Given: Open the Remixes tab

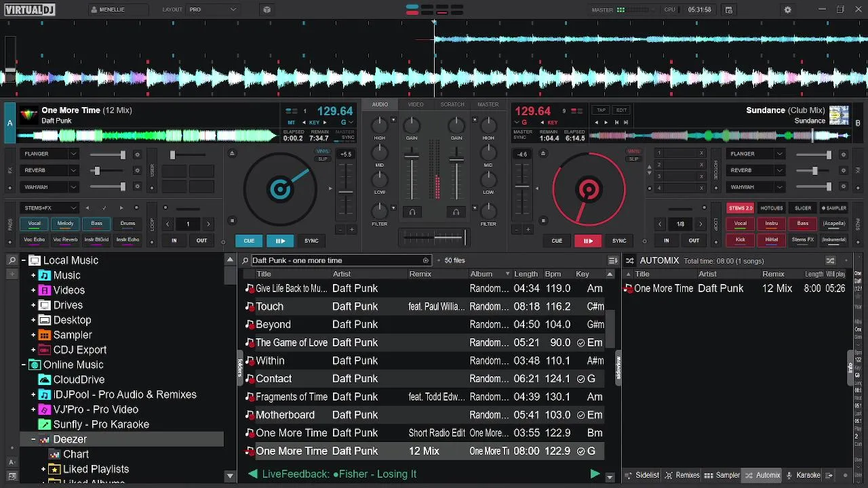Looking at the screenshot, I should [682, 475].
